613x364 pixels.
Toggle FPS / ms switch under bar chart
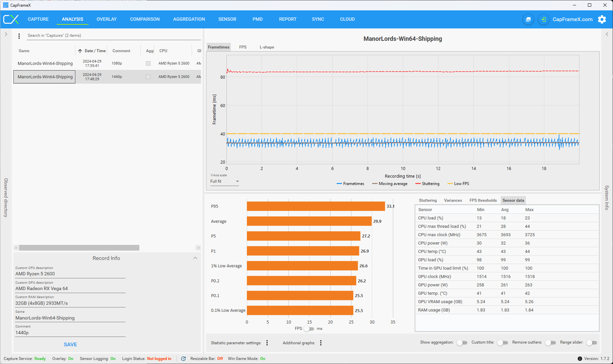[309, 329]
